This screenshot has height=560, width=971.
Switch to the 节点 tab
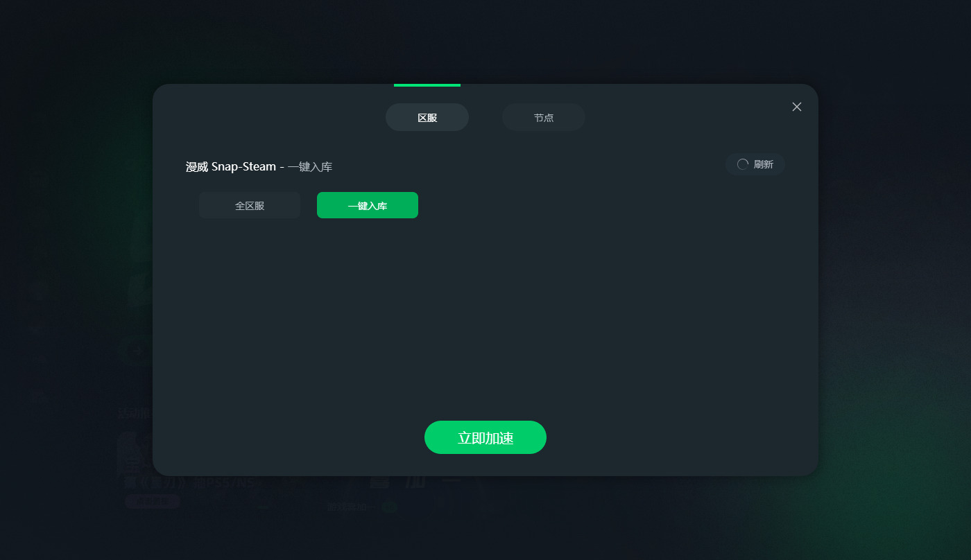point(544,117)
